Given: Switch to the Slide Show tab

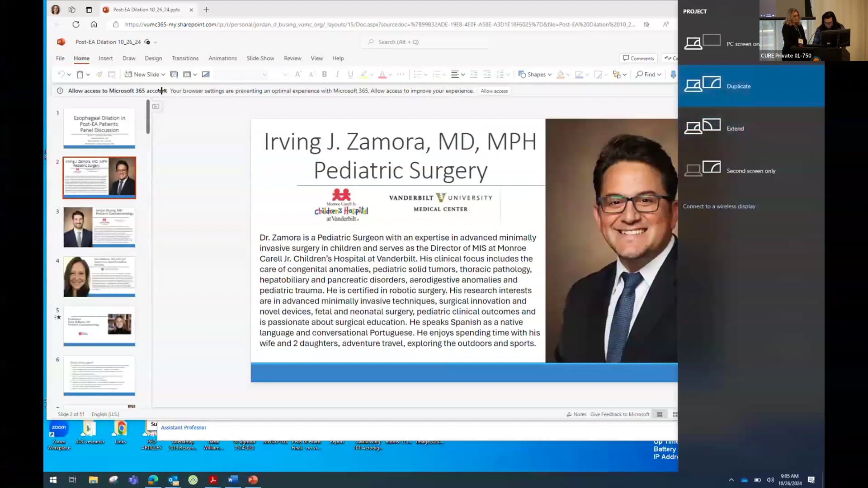Looking at the screenshot, I should [x=260, y=58].
